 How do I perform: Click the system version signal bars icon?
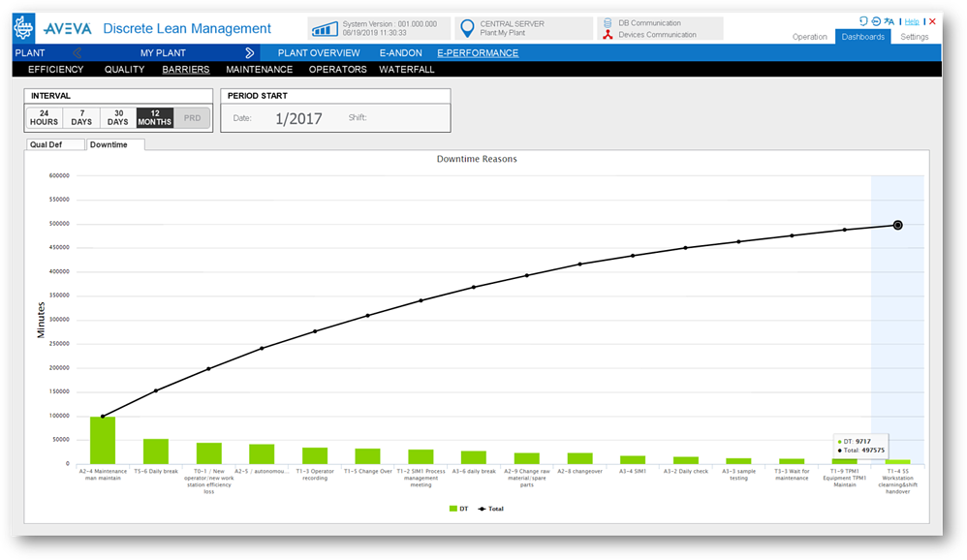(325, 29)
